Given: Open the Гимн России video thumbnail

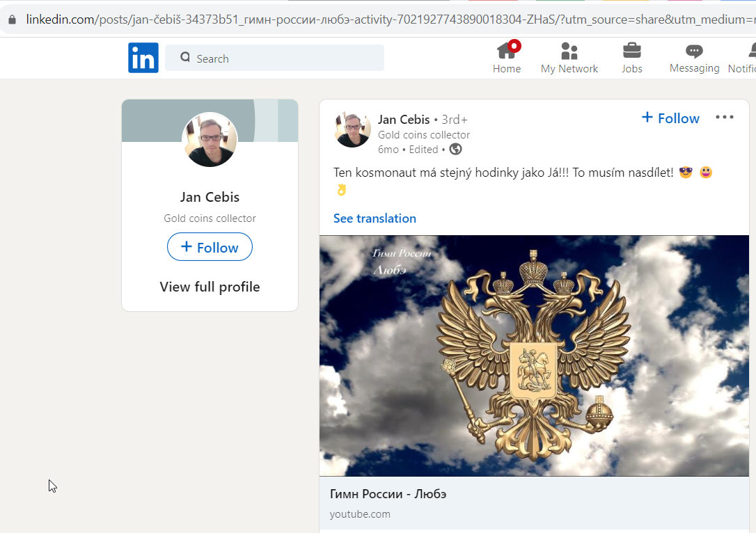Looking at the screenshot, I should point(534,356).
